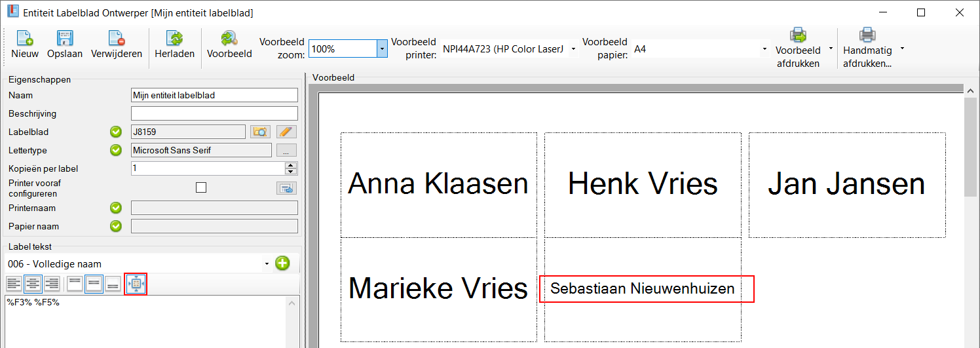980x348 pixels.
Task: Toggle bottom vertical alignment
Action: (x=113, y=284)
